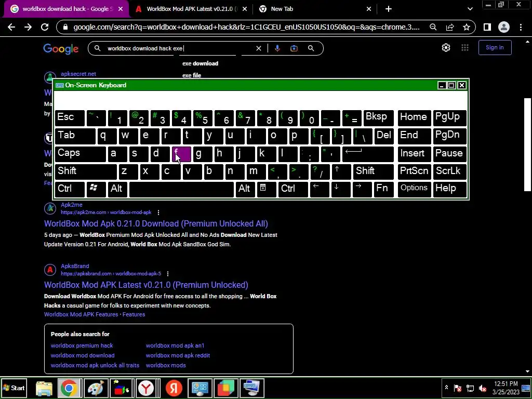Show hidden tray icons with the up arrow

point(446,388)
